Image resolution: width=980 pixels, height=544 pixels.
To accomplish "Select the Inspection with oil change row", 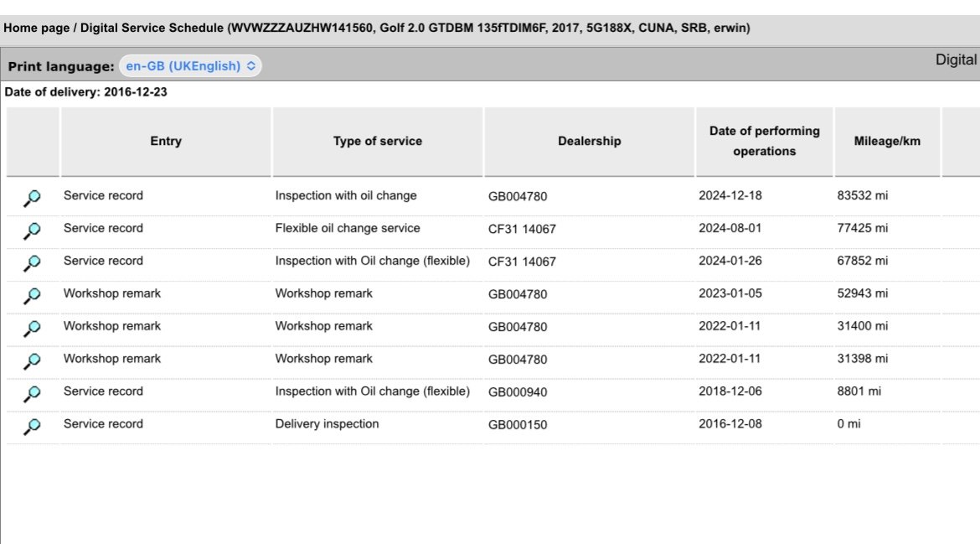I will pyautogui.click(x=493, y=195).
